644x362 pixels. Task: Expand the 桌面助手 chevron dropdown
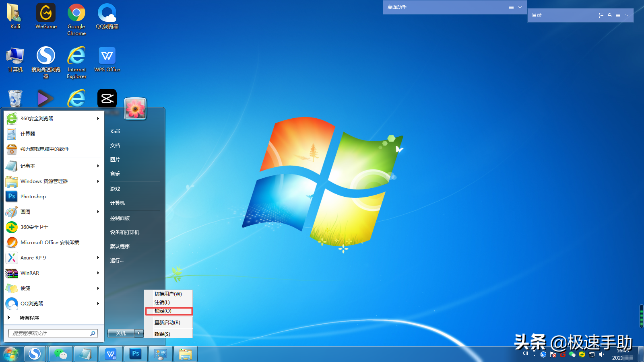(x=520, y=7)
